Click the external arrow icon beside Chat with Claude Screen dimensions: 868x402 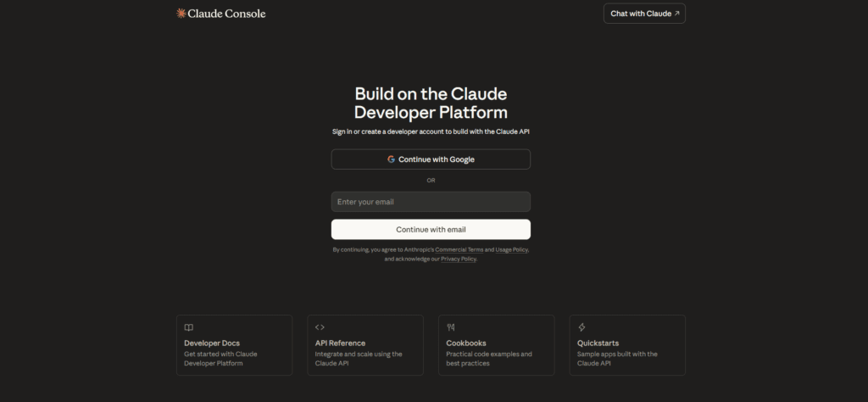676,14
